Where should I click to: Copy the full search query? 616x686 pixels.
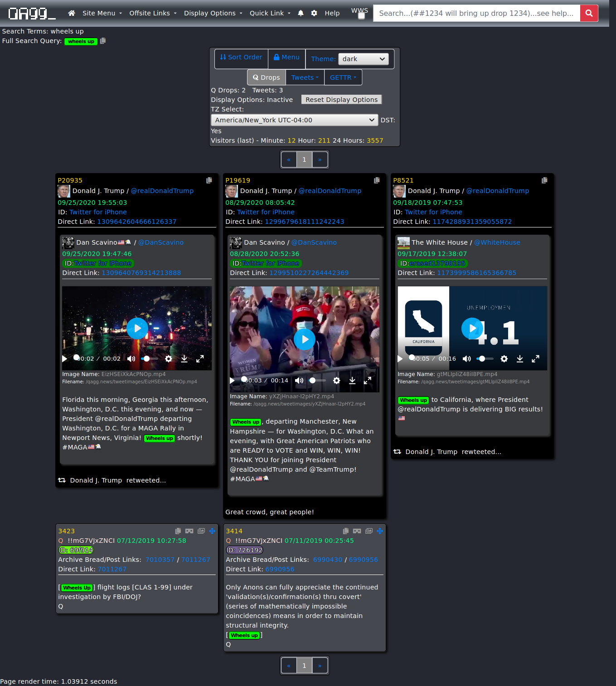[103, 41]
